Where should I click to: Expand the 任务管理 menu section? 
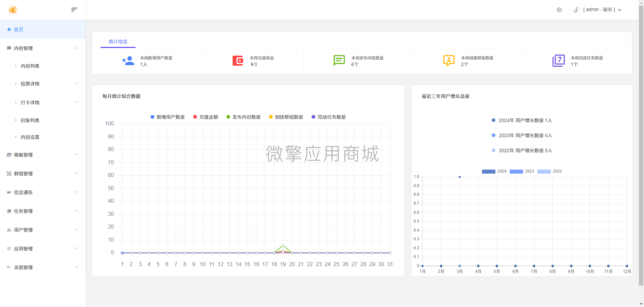click(x=77, y=211)
